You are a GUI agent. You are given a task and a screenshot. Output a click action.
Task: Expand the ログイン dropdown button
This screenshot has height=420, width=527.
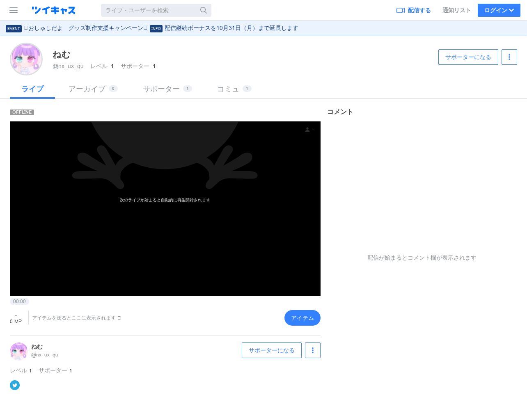click(499, 10)
